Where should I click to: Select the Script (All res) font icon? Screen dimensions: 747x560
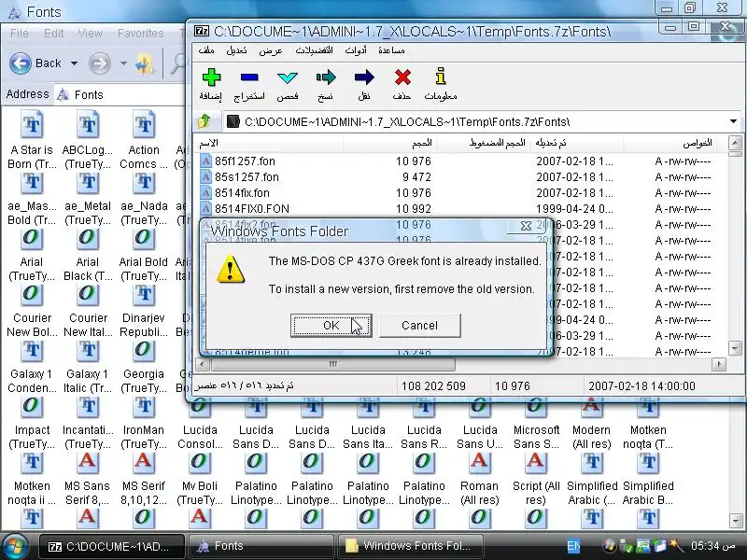(x=536, y=463)
